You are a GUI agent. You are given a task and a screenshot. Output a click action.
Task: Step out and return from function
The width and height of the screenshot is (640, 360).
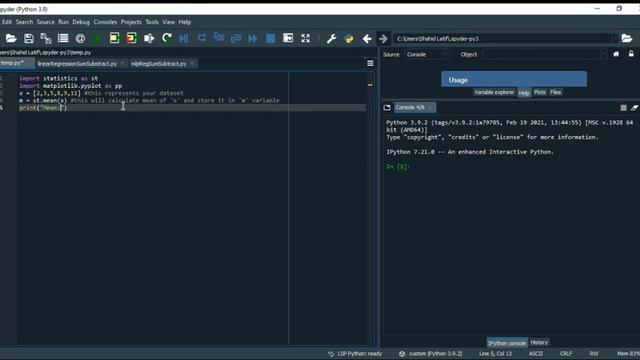[236, 38]
